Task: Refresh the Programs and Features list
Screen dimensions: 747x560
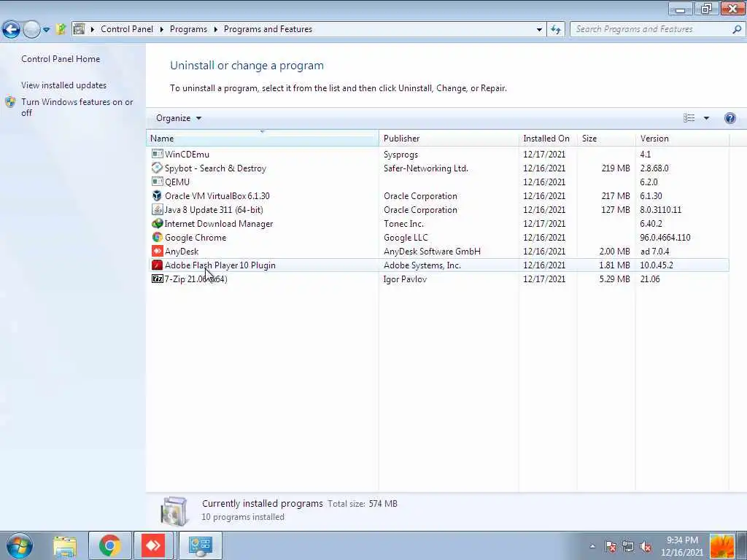Action: [555, 29]
